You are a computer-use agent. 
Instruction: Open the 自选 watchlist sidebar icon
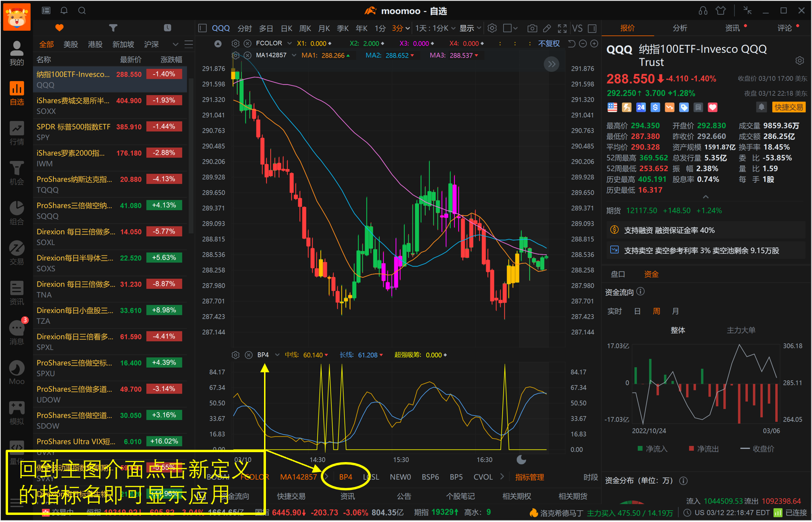tap(17, 93)
